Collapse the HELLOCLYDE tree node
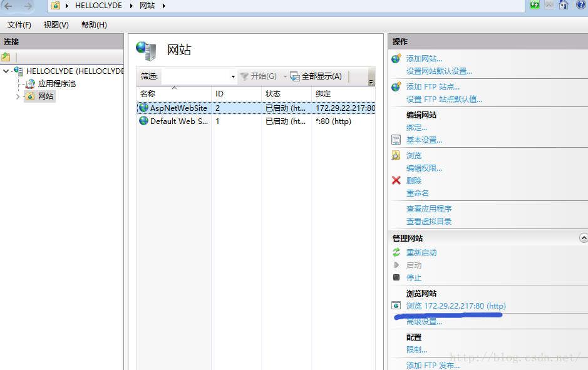 click(x=6, y=71)
